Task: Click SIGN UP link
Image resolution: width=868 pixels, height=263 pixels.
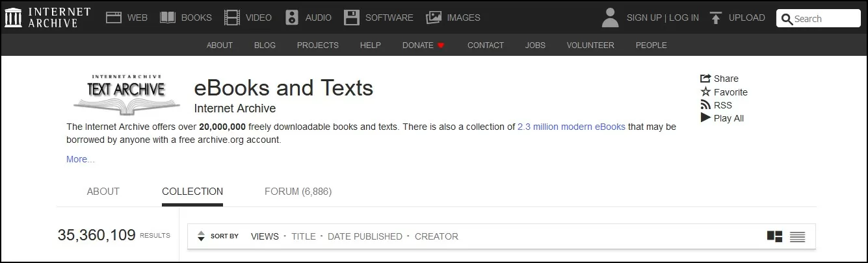Action: pyautogui.click(x=644, y=18)
